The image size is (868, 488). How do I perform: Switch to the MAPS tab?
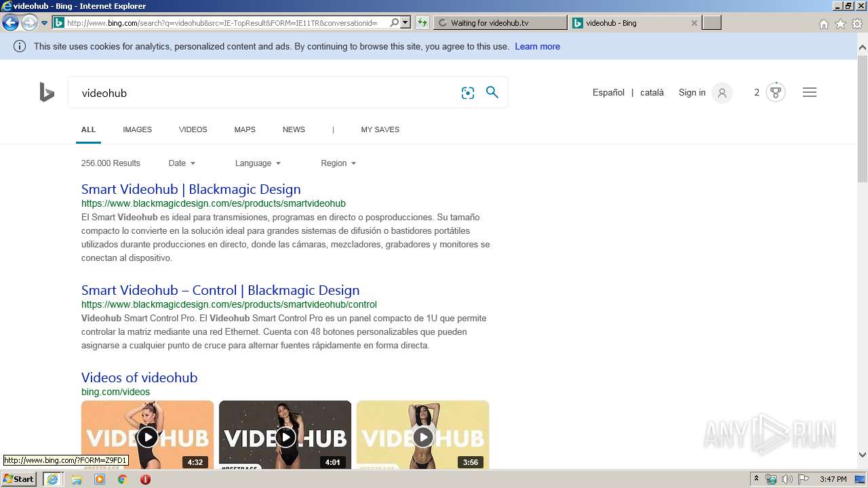coord(245,129)
